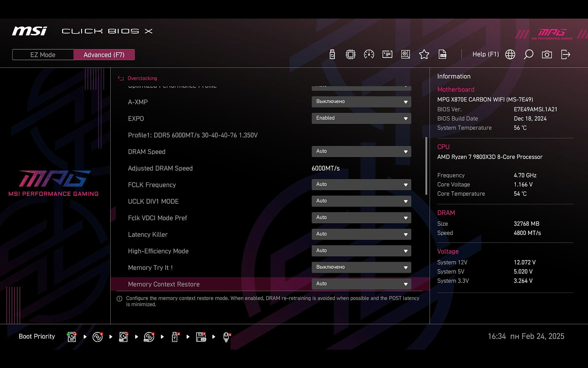The image size is (588, 368).
Task: Click the 16:34 clock time
Action: tap(497, 337)
